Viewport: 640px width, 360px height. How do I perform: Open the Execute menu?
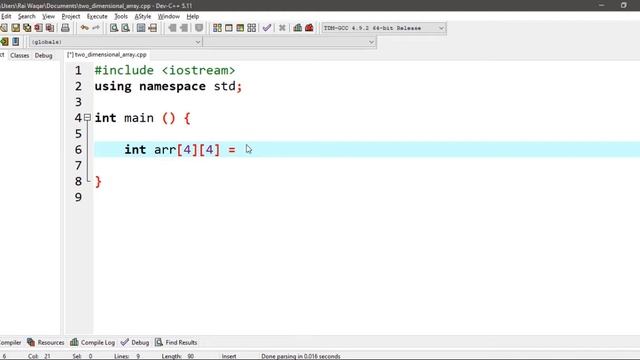coord(97,16)
